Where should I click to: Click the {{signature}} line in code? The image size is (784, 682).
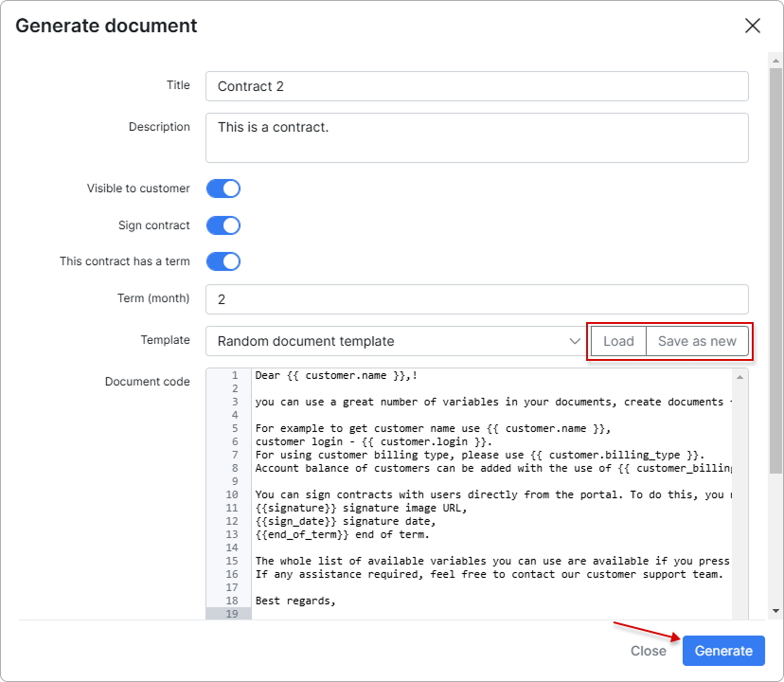[x=361, y=508]
